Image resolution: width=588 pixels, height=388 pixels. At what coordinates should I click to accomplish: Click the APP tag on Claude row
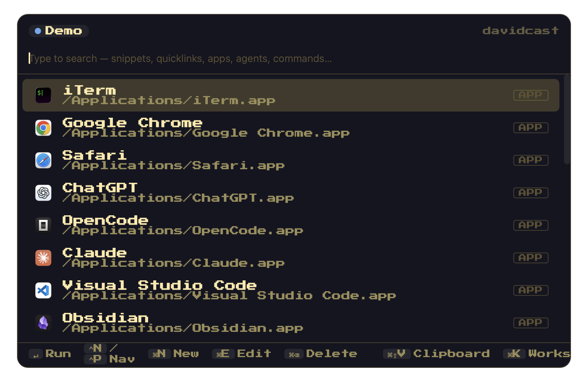(531, 258)
